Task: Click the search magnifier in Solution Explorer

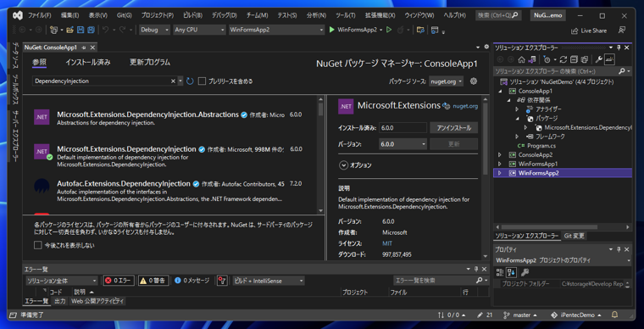Action: 621,71
